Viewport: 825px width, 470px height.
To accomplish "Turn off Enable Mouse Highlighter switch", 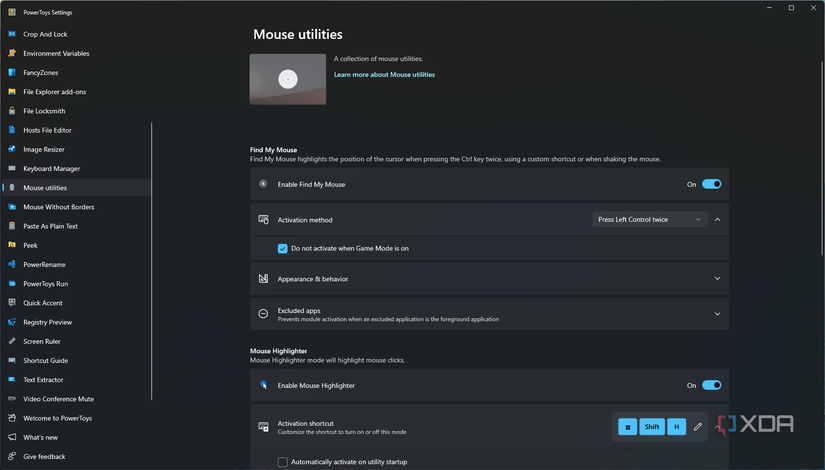I will click(x=711, y=385).
